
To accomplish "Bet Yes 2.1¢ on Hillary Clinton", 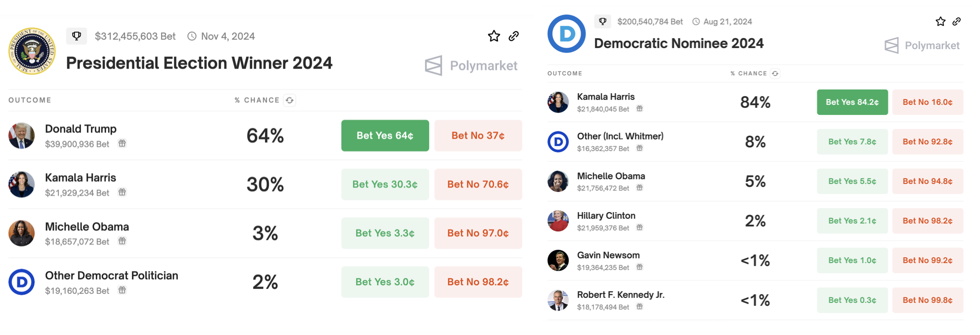I will 852,221.
